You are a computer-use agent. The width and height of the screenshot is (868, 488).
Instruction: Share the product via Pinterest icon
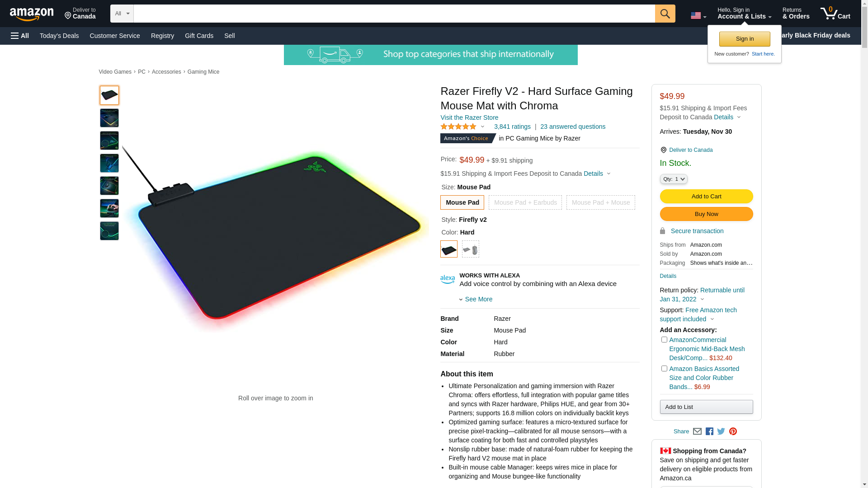click(x=733, y=432)
